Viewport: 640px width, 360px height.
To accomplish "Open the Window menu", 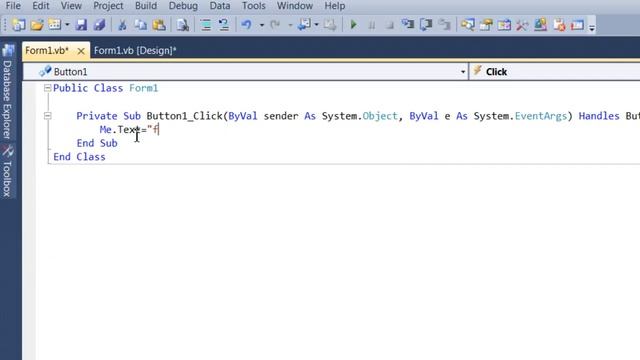I will (295, 6).
